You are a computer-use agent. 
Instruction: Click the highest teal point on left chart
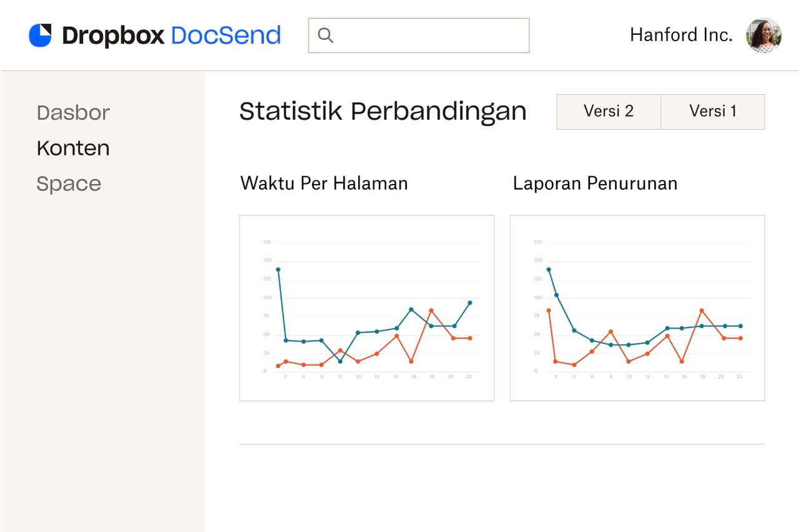[x=278, y=269]
